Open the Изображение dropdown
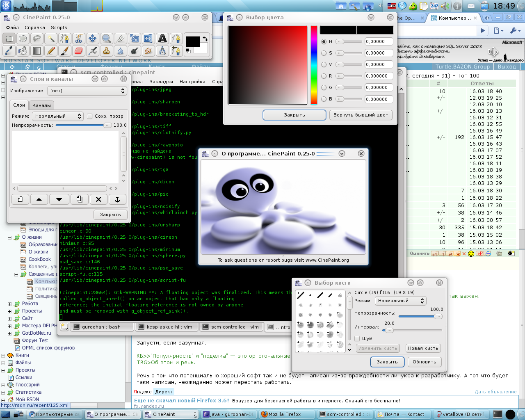The image size is (525, 420). click(87, 91)
